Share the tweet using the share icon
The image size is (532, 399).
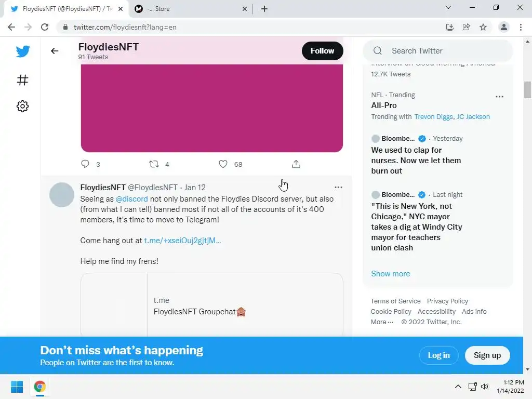click(296, 164)
